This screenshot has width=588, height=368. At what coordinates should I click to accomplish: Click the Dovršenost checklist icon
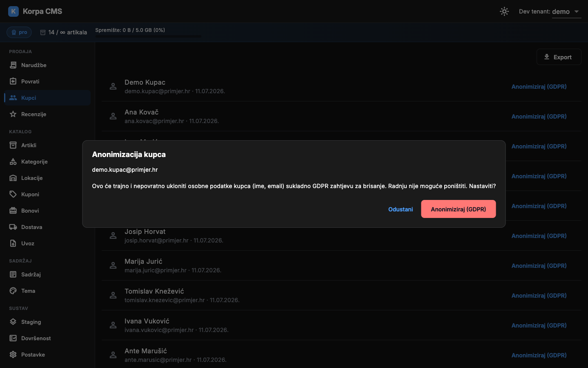point(13,338)
